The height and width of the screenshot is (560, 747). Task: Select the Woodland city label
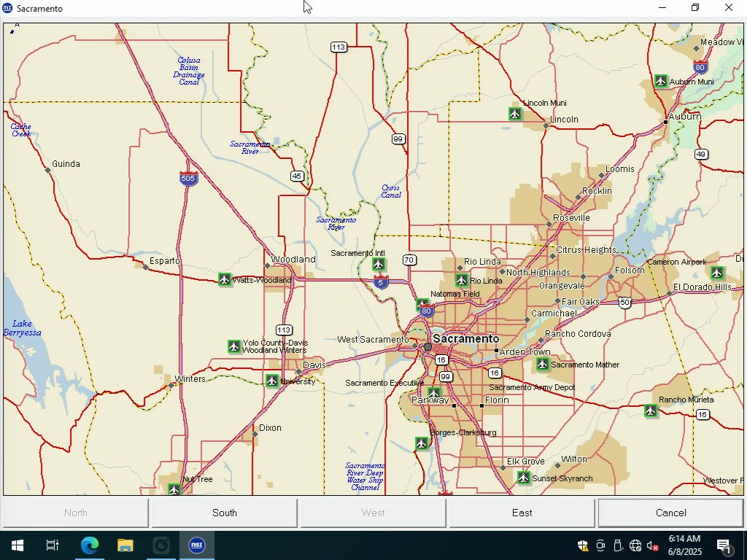pyautogui.click(x=293, y=260)
